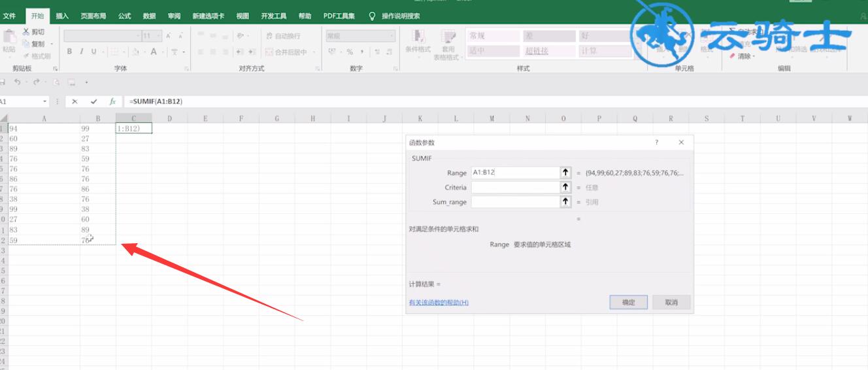
Task: Switch to the Developer (开发工具) tab
Action: 273,16
